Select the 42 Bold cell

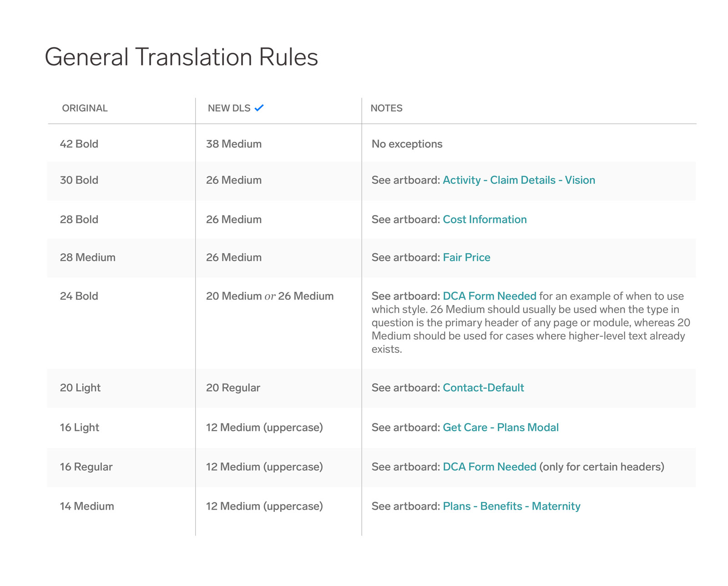(x=79, y=144)
